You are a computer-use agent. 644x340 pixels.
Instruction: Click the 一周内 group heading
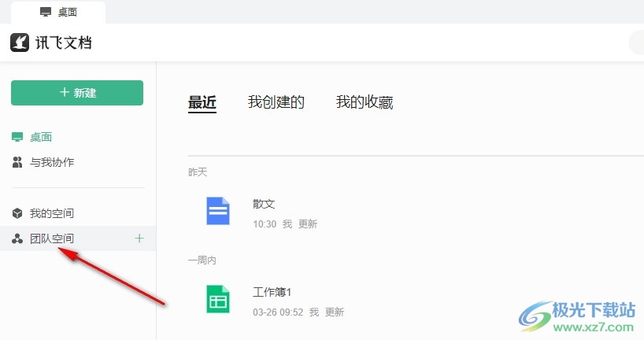click(x=202, y=261)
